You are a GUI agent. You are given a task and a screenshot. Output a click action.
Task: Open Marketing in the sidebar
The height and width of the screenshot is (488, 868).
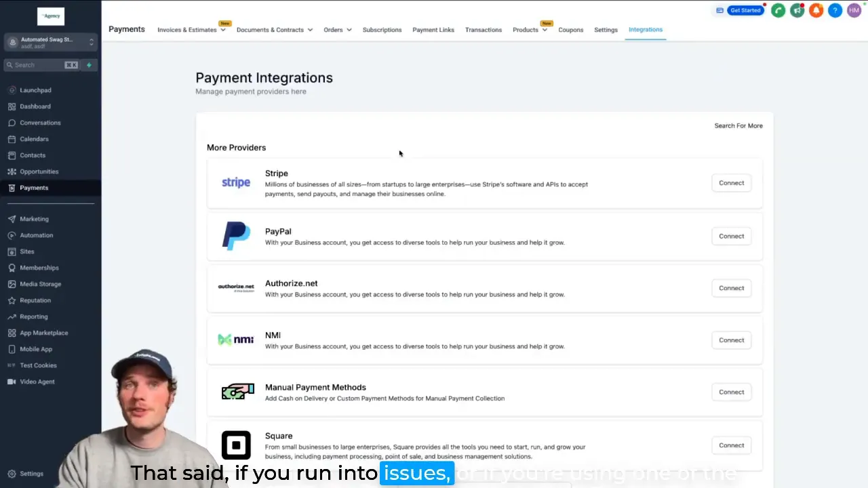tap(34, 219)
